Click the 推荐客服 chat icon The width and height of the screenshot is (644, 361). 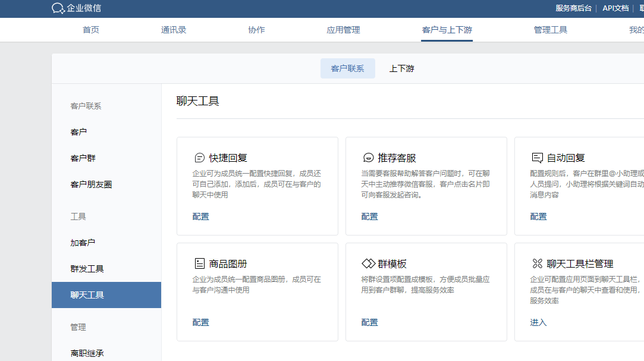coord(367,157)
